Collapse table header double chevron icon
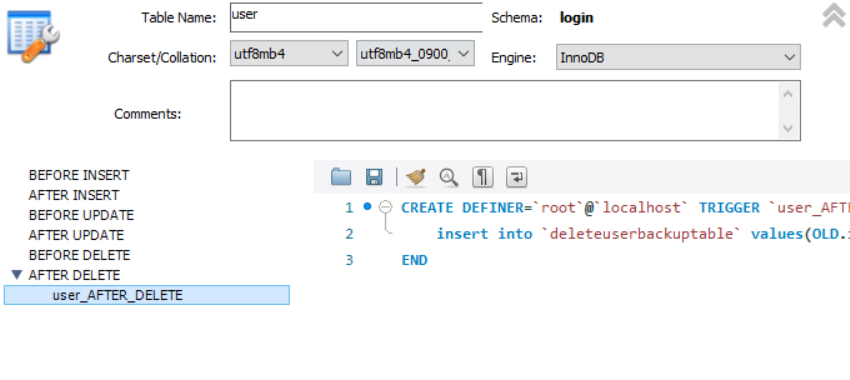 pos(834,16)
